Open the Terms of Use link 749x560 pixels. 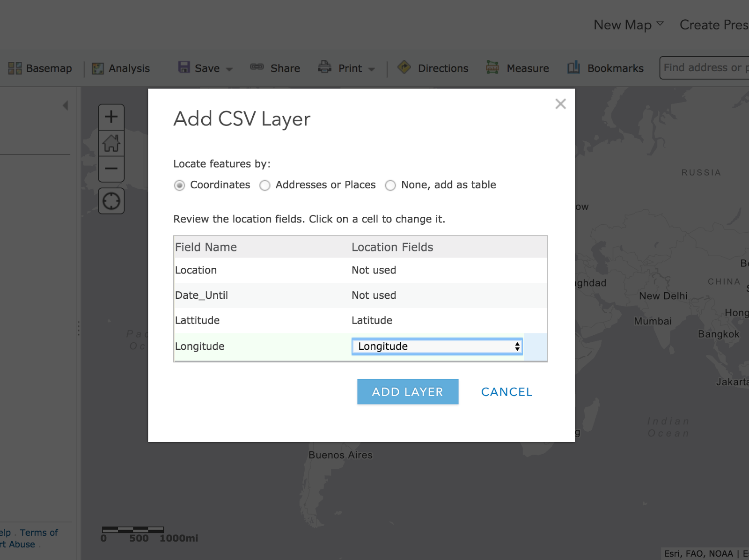(39, 533)
